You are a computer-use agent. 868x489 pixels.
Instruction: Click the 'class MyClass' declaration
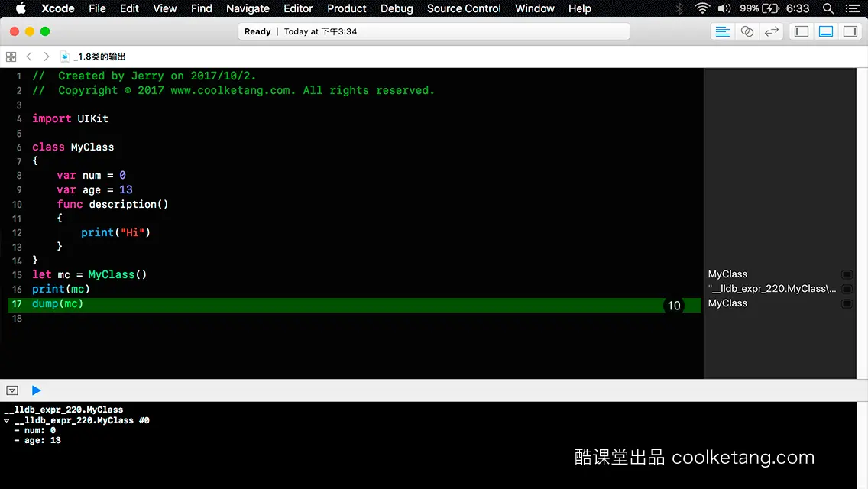click(x=73, y=147)
